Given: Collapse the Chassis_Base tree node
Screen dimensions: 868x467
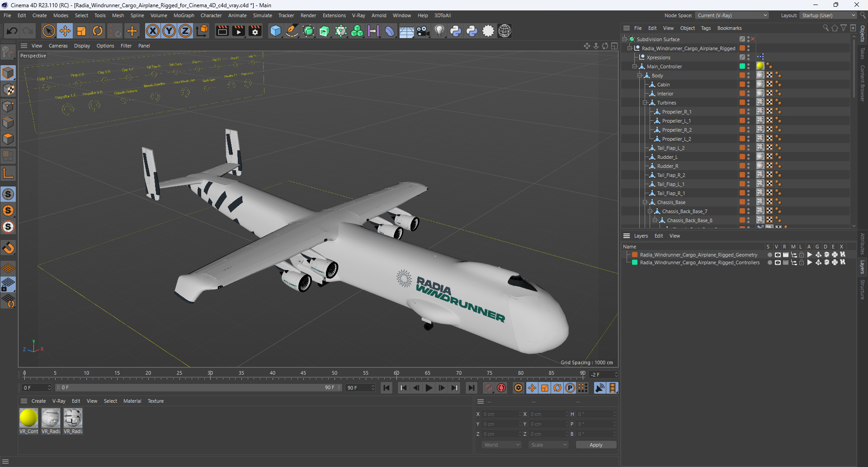Looking at the screenshot, I should (645, 202).
